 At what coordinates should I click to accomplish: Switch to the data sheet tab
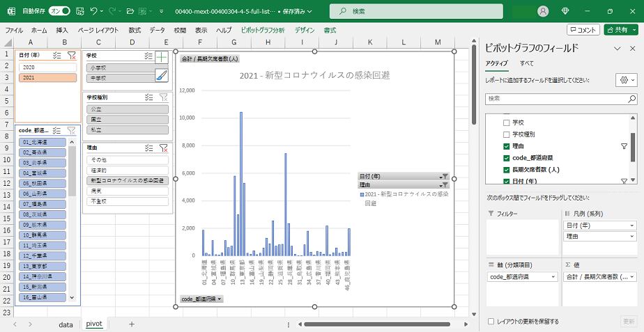point(66,324)
